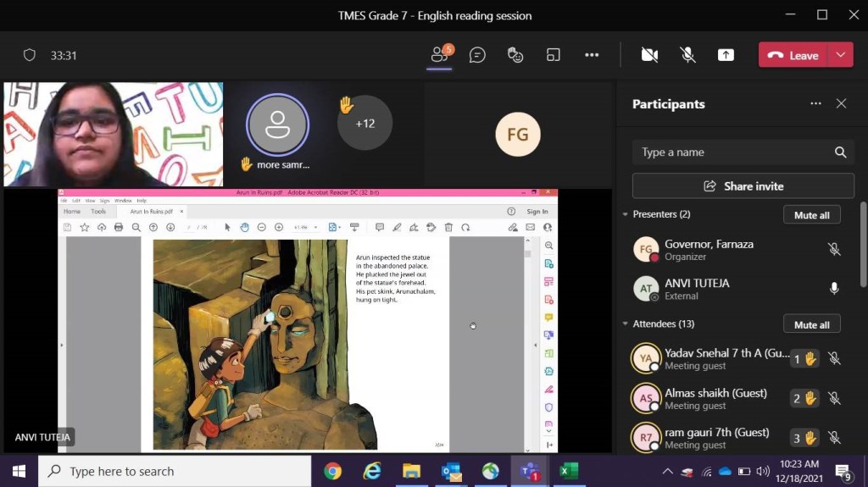
Task: Open the meeting chat icon
Action: (477, 55)
